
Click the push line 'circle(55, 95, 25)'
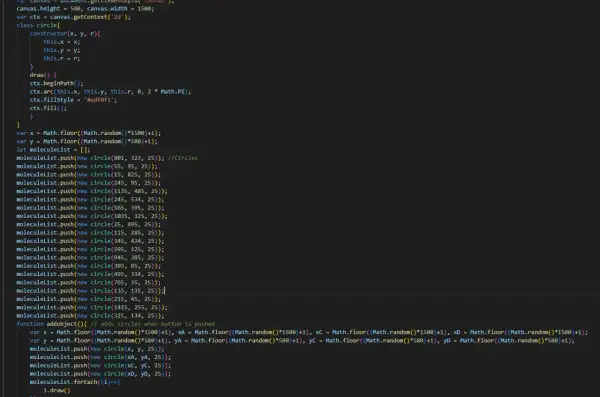87,167
